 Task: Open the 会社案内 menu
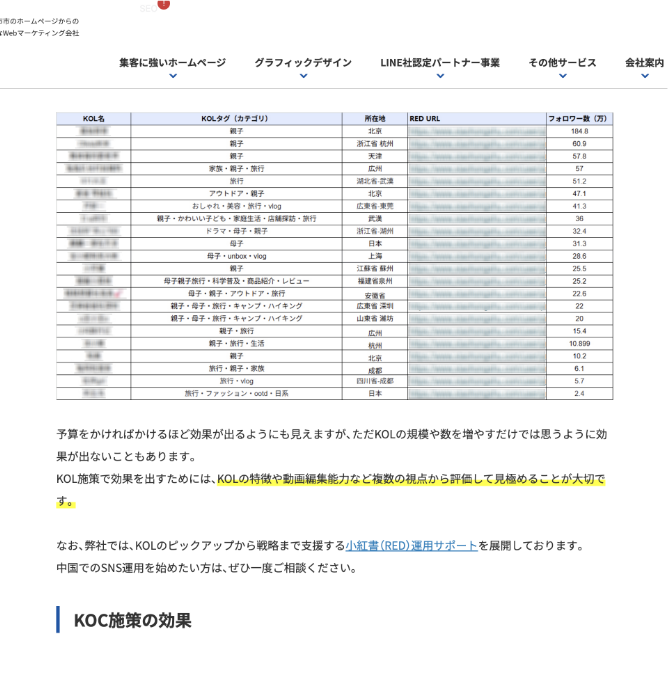pyautogui.click(x=644, y=63)
